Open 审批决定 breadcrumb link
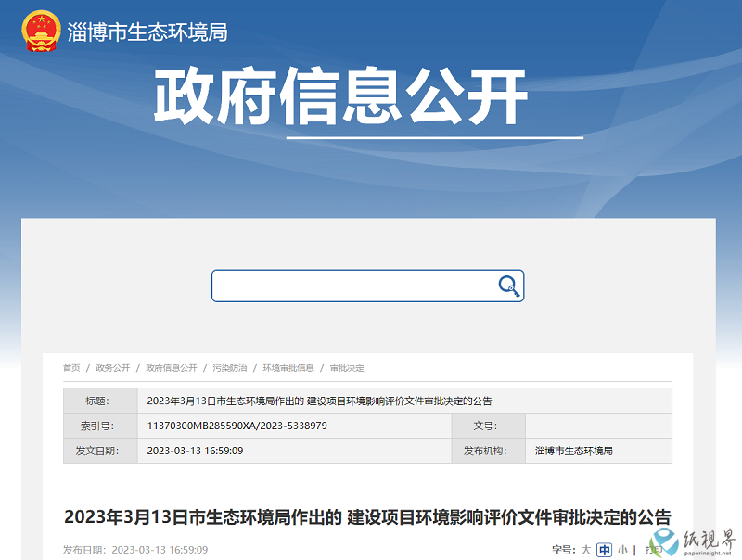Screen dimensions: 742x560 [x=347, y=368]
